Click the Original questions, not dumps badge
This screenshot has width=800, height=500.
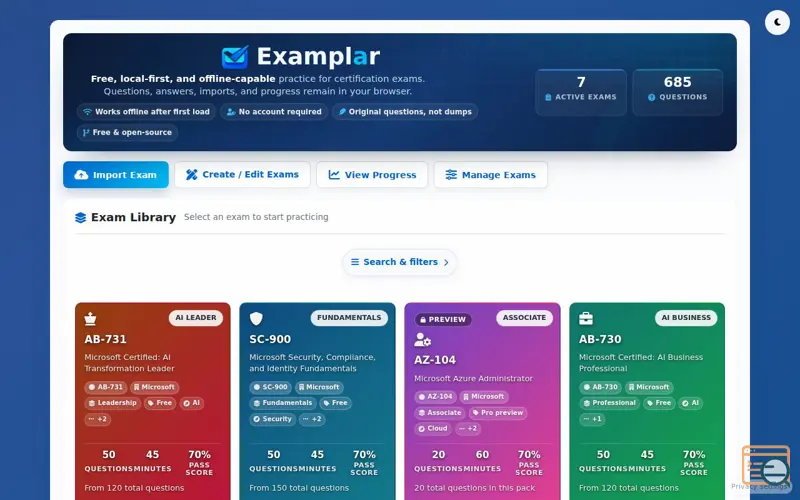tap(405, 112)
